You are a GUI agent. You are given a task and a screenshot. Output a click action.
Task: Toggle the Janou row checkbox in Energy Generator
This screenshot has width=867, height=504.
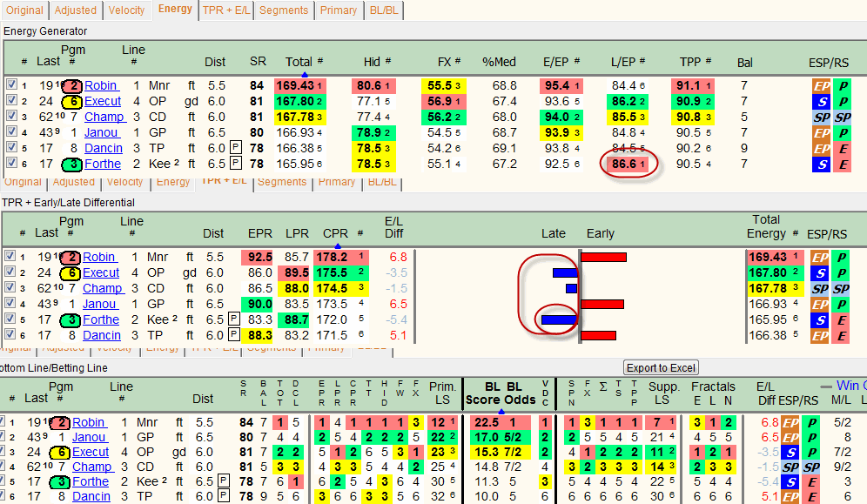[11, 131]
